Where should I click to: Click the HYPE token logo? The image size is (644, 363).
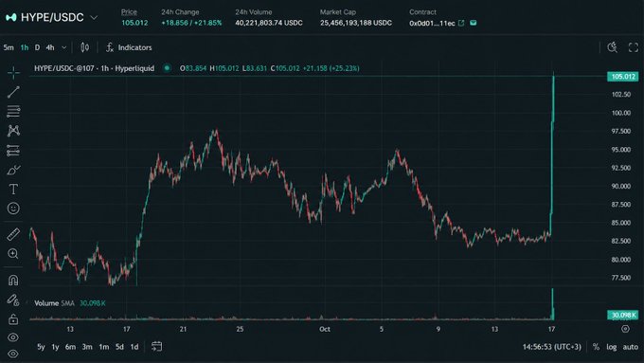tap(11, 17)
